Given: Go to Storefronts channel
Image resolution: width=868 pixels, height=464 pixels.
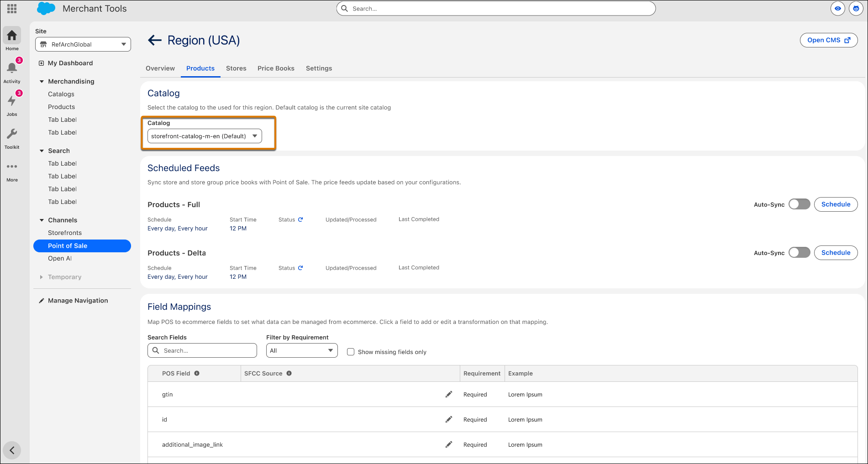Looking at the screenshot, I should [x=65, y=233].
